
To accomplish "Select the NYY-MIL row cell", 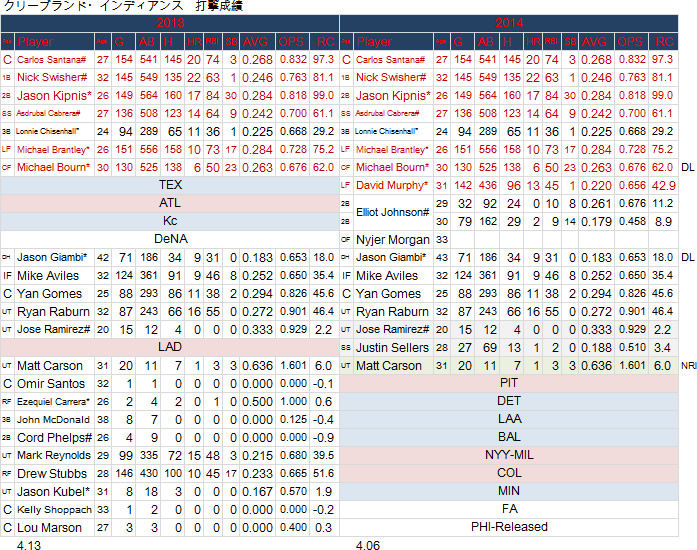I will coord(509,455).
